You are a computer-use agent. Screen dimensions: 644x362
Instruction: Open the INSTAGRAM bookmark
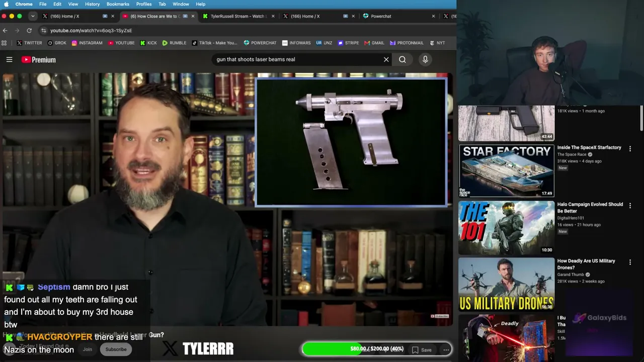tap(87, 43)
